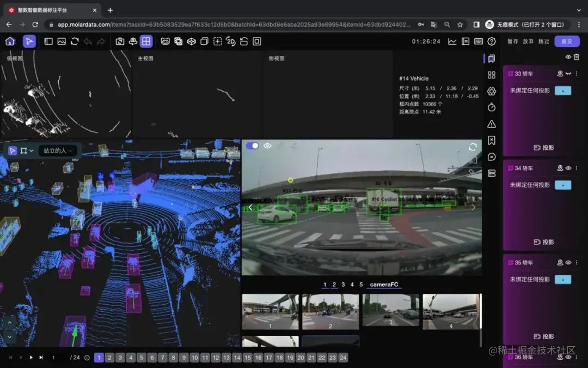Open more options for 33 轿车
This screenshot has height=368, width=588.
(577, 74)
